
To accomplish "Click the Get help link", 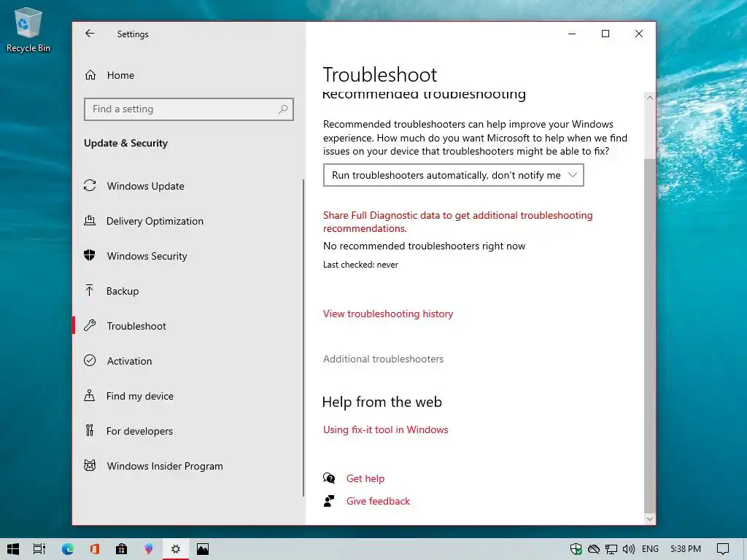I will (x=365, y=478).
